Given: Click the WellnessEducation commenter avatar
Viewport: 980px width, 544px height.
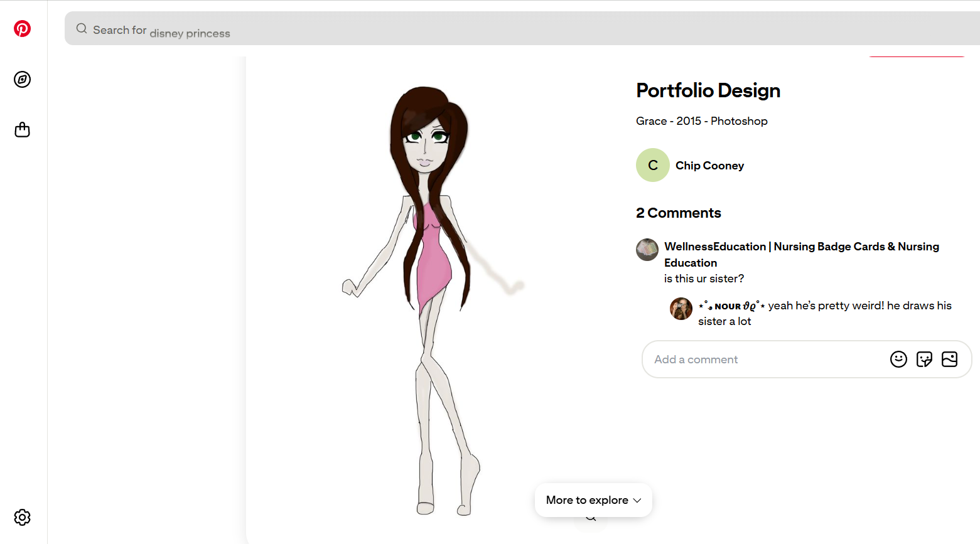Looking at the screenshot, I should click(647, 250).
